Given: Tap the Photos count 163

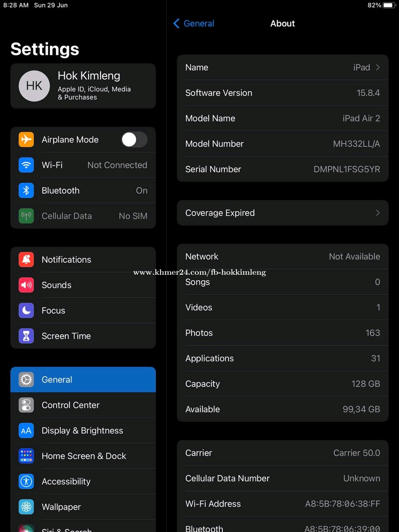Looking at the screenshot, I should pos(373,333).
